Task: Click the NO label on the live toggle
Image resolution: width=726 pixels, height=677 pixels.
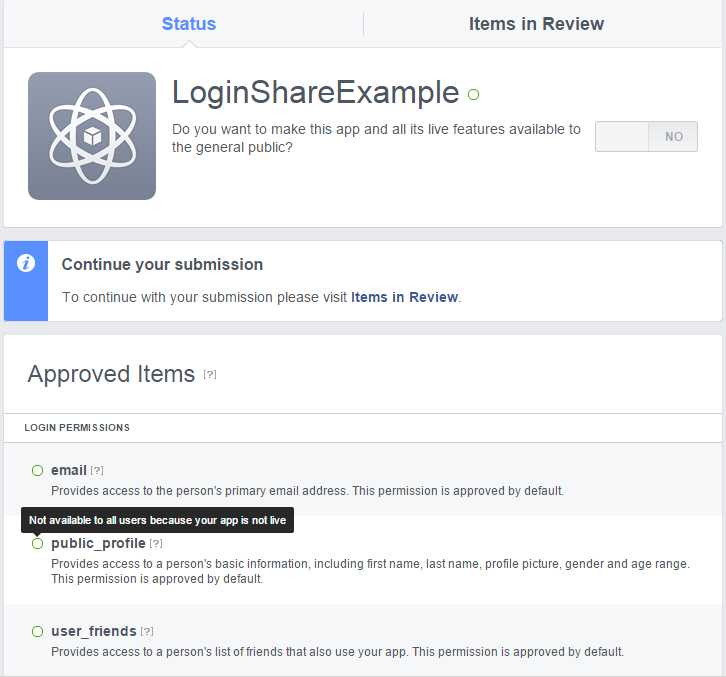Action: [x=674, y=137]
